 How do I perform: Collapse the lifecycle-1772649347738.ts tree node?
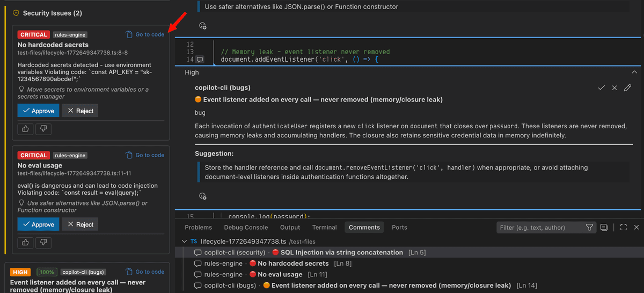click(x=185, y=241)
